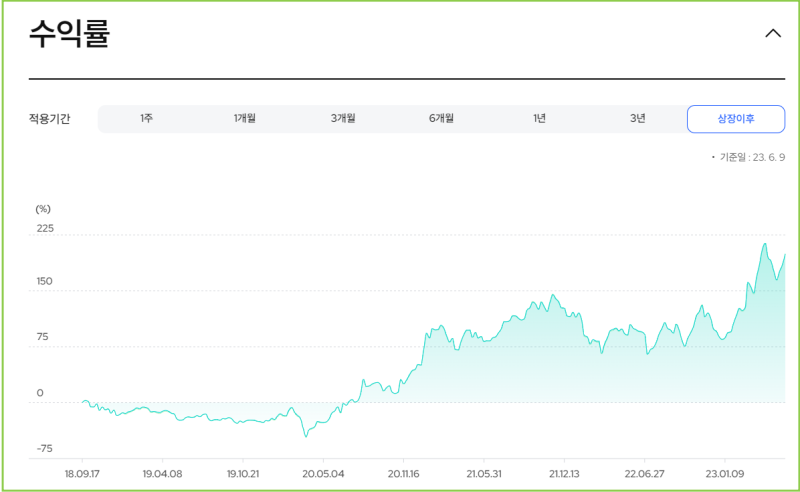
Task: Choose the 6개월 period option
Action: (441, 118)
